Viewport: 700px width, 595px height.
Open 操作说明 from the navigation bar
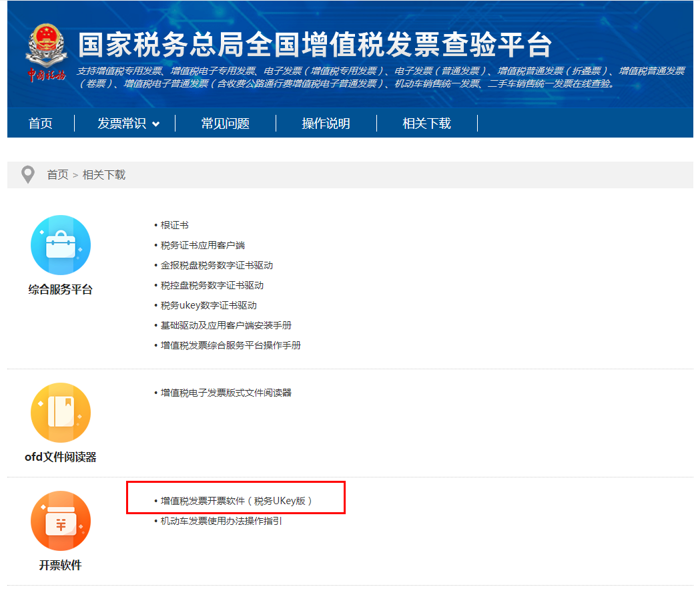326,124
